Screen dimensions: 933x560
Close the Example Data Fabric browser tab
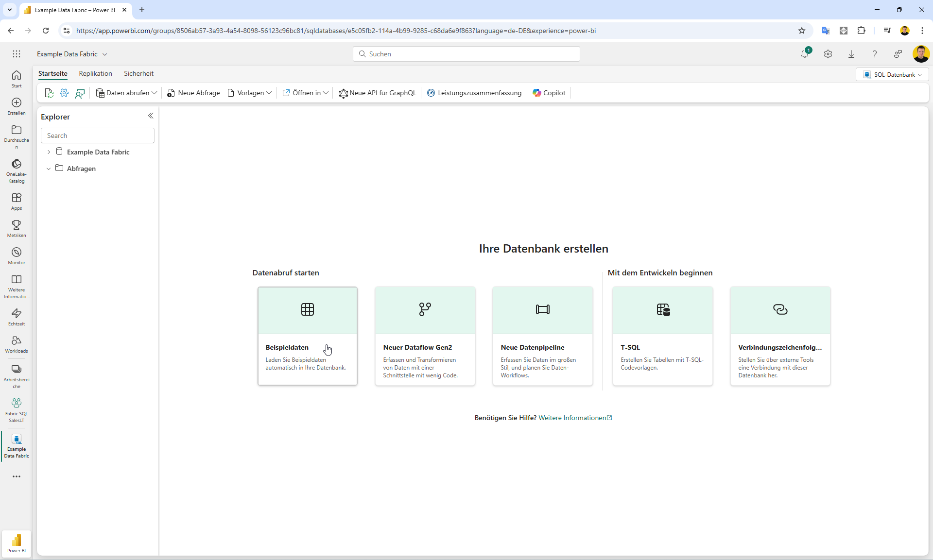pyautogui.click(x=124, y=10)
